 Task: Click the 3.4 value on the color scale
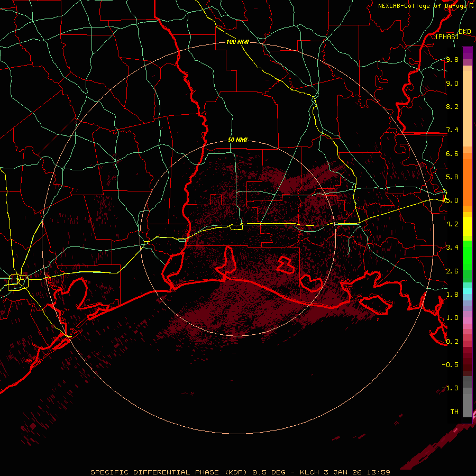452,247
